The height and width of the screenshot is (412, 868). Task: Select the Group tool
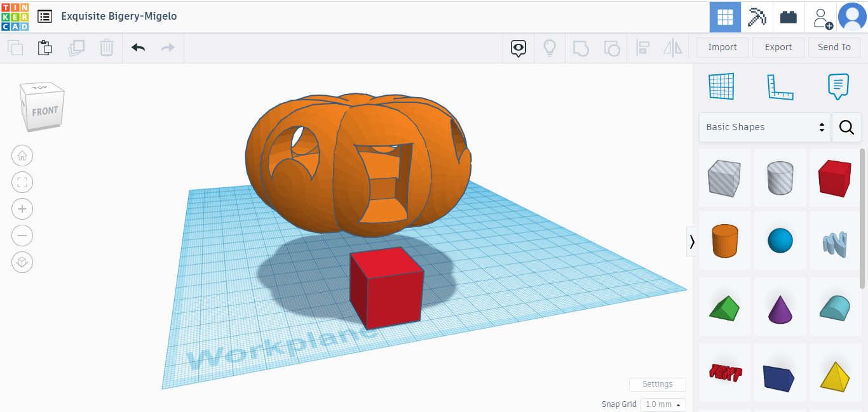click(x=580, y=47)
